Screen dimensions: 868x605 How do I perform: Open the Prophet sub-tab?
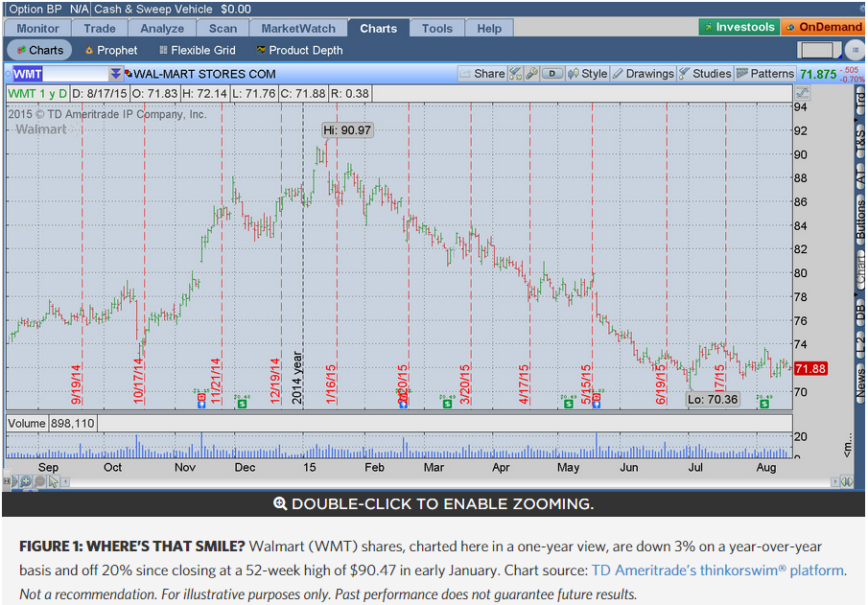pyautogui.click(x=110, y=51)
